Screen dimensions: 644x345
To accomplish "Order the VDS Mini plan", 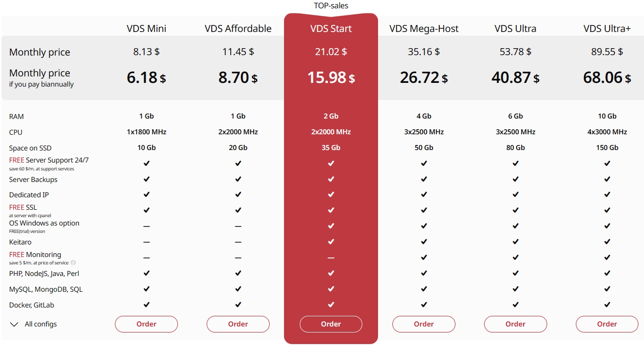I will click(146, 324).
